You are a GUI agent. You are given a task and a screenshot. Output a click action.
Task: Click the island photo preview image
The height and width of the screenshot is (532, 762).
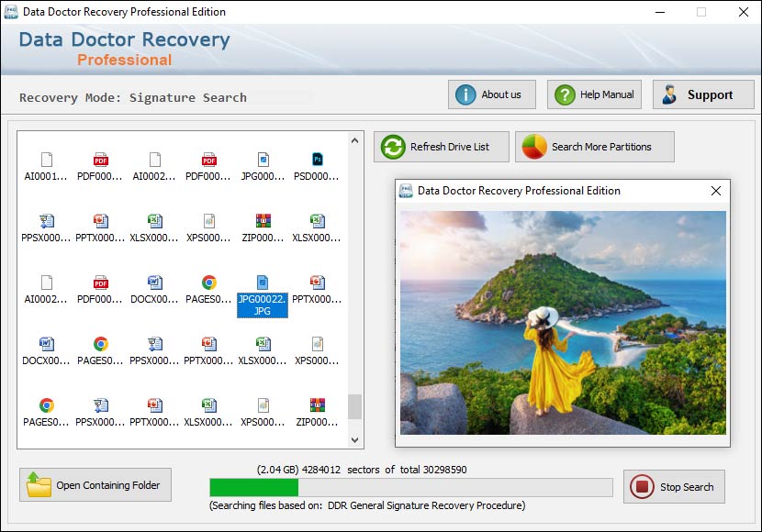click(563, 322)
